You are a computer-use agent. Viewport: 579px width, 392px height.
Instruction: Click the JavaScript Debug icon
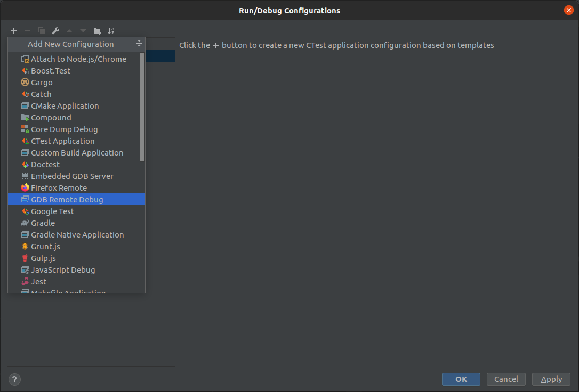(x=25, y=270)
